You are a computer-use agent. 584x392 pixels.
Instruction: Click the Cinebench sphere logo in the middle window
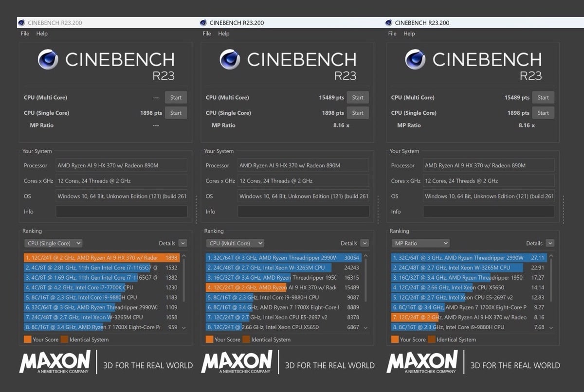[x=230, y=59]
